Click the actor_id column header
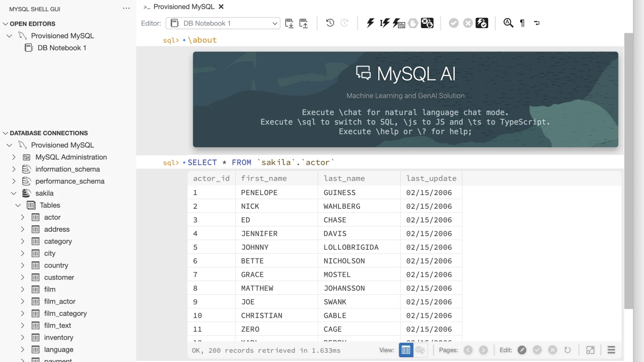 coord(211,178)
